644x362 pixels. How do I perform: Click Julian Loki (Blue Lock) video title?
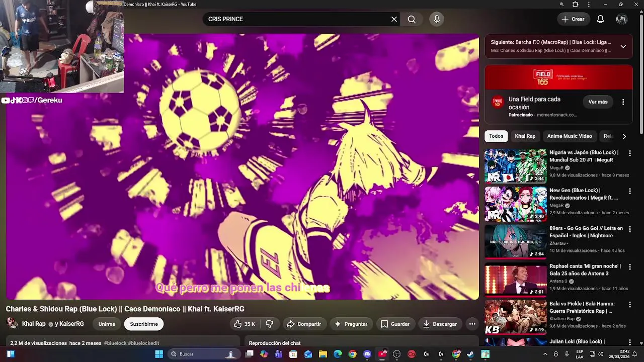coord(577,342)
